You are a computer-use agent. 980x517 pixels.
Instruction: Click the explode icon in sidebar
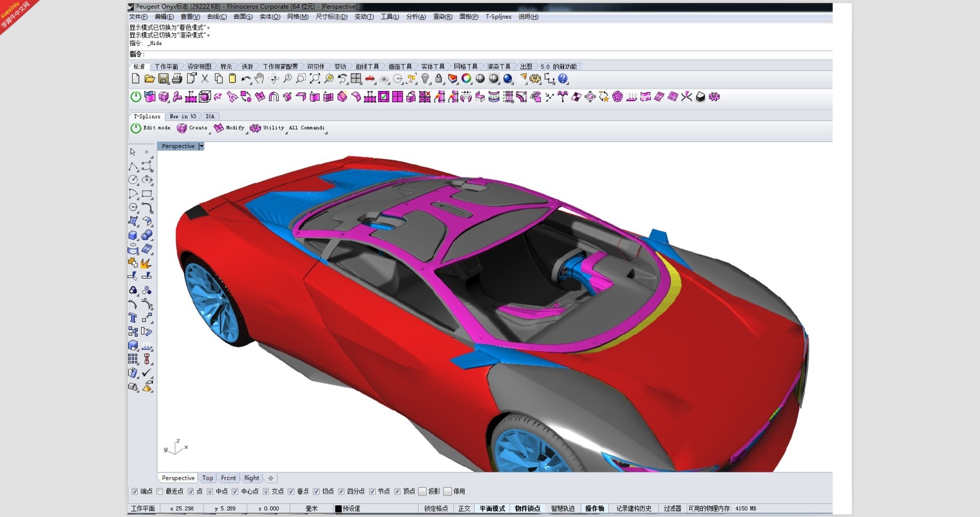(147, 263)
